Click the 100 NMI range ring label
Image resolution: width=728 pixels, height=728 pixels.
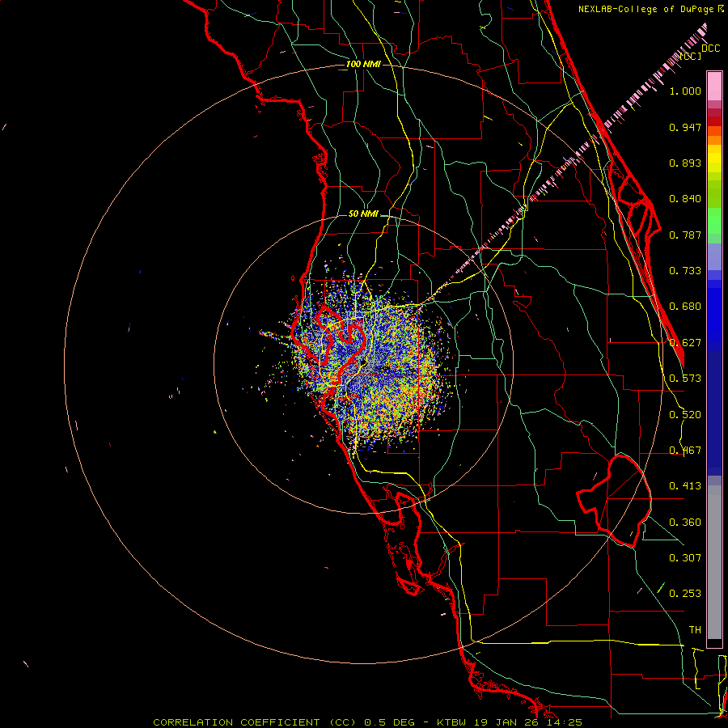coord(363,64)
